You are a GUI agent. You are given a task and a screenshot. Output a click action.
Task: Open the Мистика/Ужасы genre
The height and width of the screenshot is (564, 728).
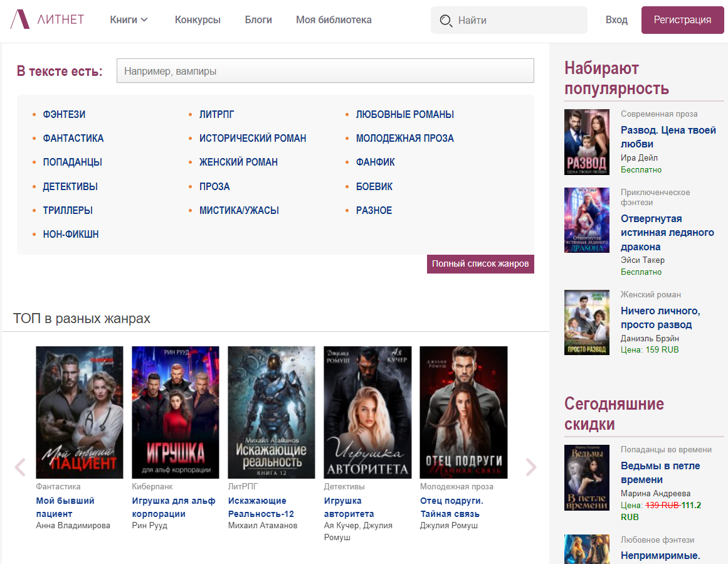click(x=239, y=210)
